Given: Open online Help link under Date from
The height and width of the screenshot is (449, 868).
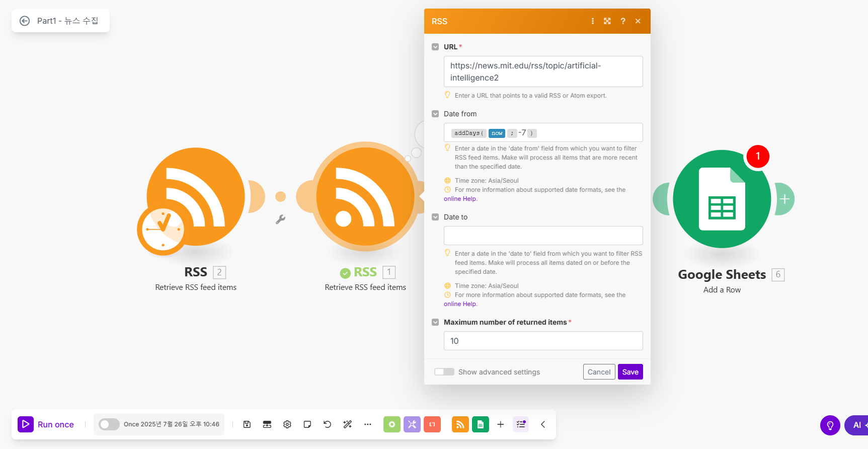Looking at the screenshot, I should click(x=460, y=199).
